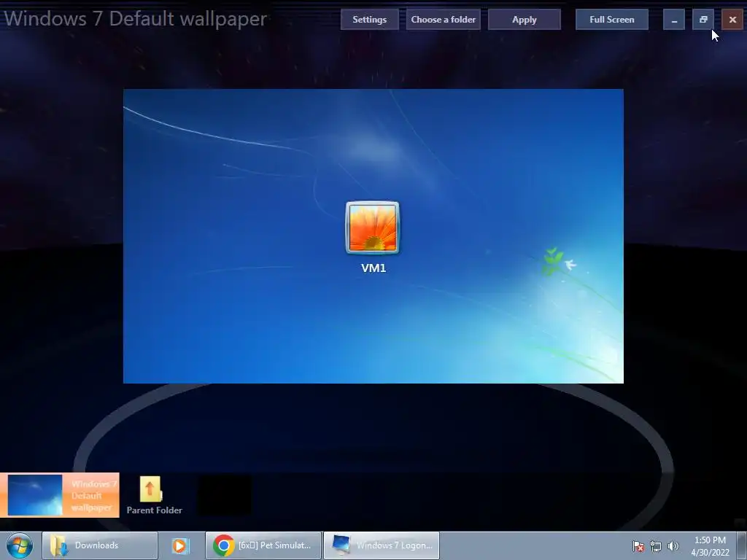Select Windows 7 Logon taskbar button
Screen dimensions: 747x560
382,545
